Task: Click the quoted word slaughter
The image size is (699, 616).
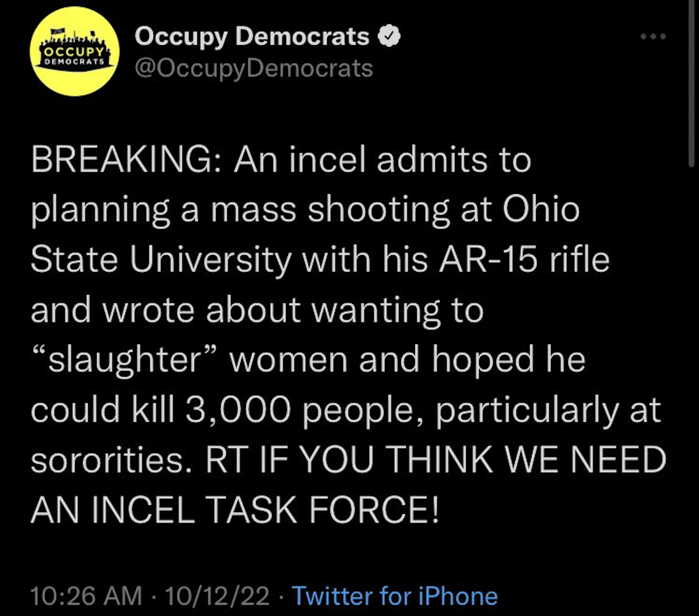Action: pyautogui.click(x=125, y=360)
